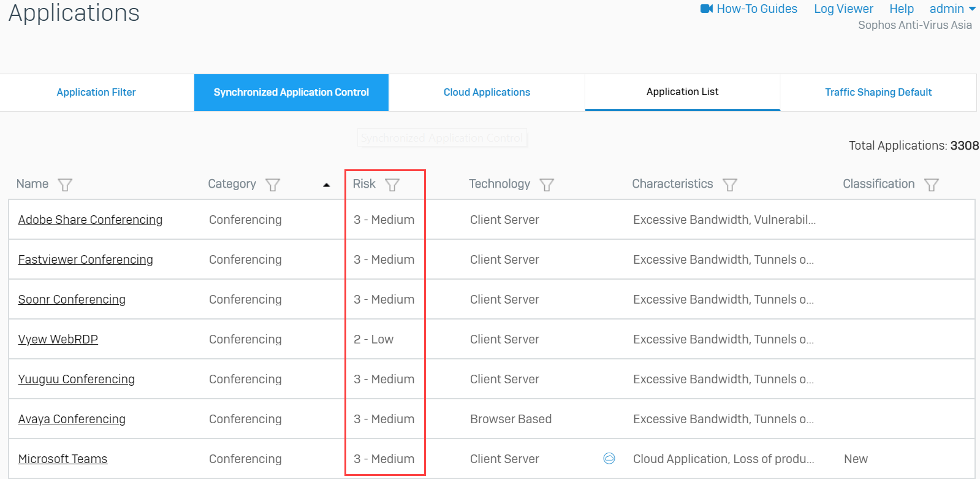The height and width of the screenshot is (479, 980).
Task: Click the Vyew WebRDP application link
Action: (x=58, y=339)
